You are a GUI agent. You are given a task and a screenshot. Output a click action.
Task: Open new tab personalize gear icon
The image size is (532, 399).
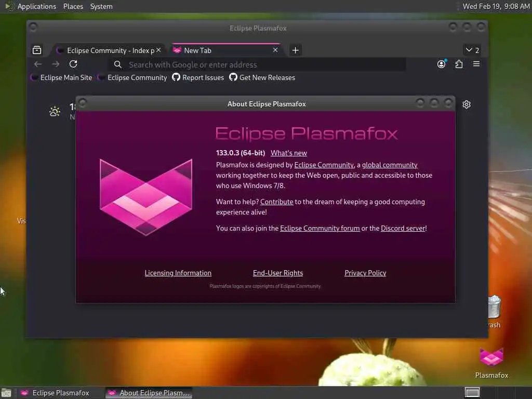[467, 104]
